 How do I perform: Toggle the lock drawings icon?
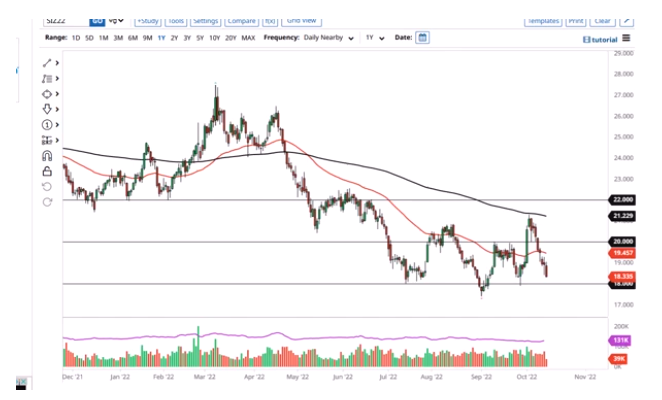(x=47, y=171)
